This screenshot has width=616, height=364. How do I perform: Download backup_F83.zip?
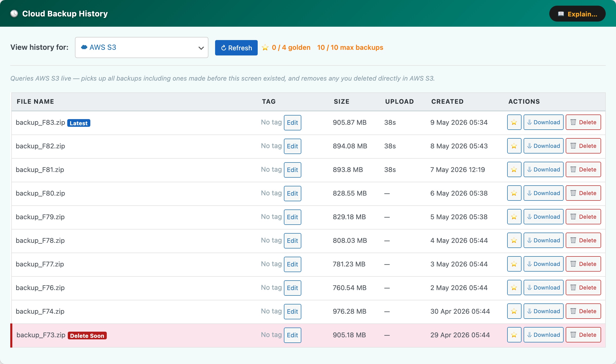point(543,122)
